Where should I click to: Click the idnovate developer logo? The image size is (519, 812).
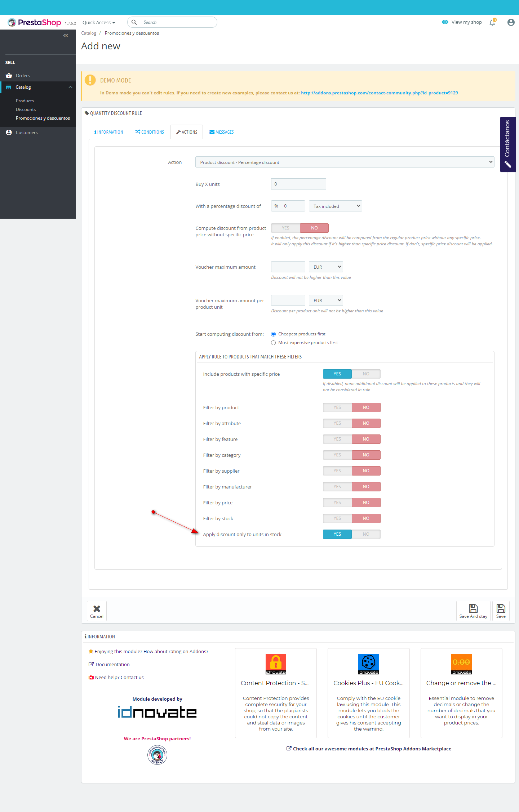(x=157, y=712)
